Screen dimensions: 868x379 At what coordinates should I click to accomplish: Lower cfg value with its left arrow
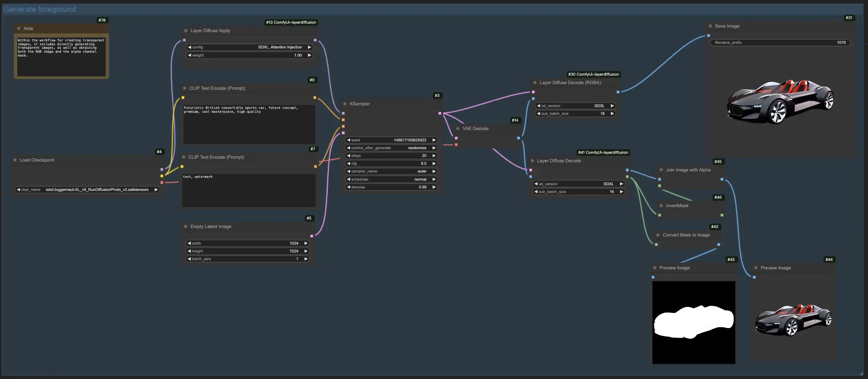point(348,163)
